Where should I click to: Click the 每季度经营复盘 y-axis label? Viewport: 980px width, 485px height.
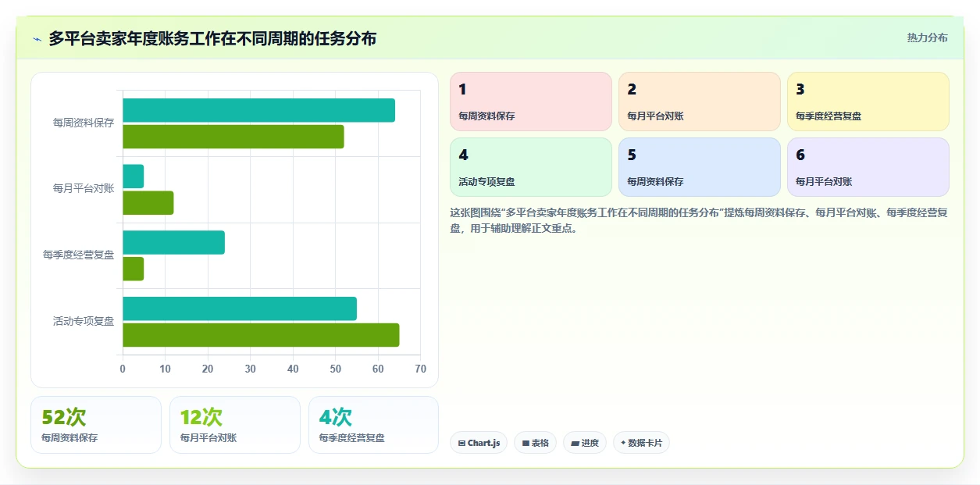(78, 255)
